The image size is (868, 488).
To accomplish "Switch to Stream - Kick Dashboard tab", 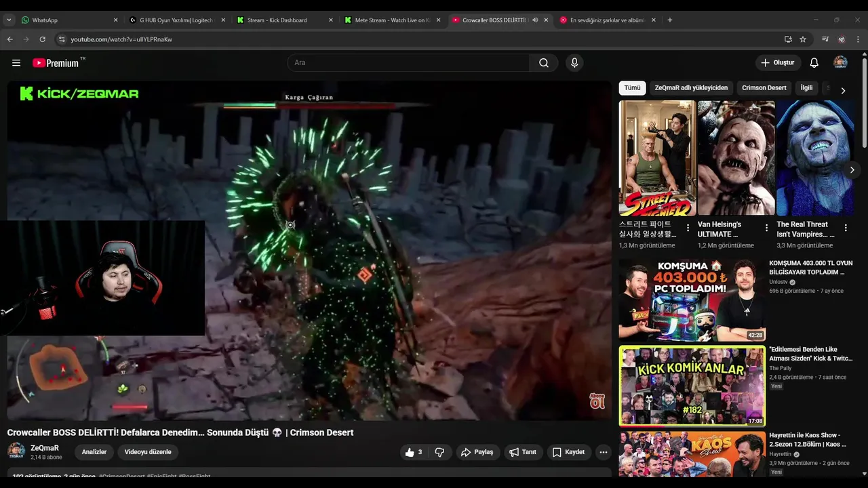I will (x=285, y=20).
